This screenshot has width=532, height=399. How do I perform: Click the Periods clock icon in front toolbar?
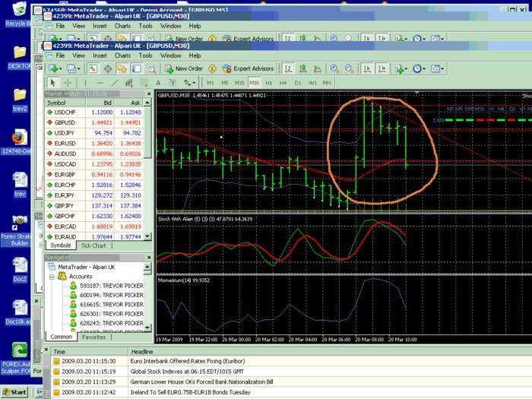[417, 68]
